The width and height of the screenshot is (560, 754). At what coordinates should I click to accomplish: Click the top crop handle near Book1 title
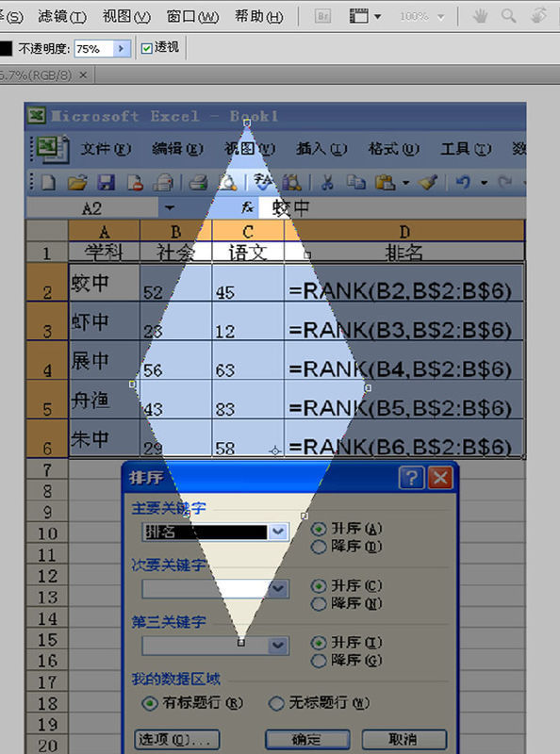(x=247, y=123)
